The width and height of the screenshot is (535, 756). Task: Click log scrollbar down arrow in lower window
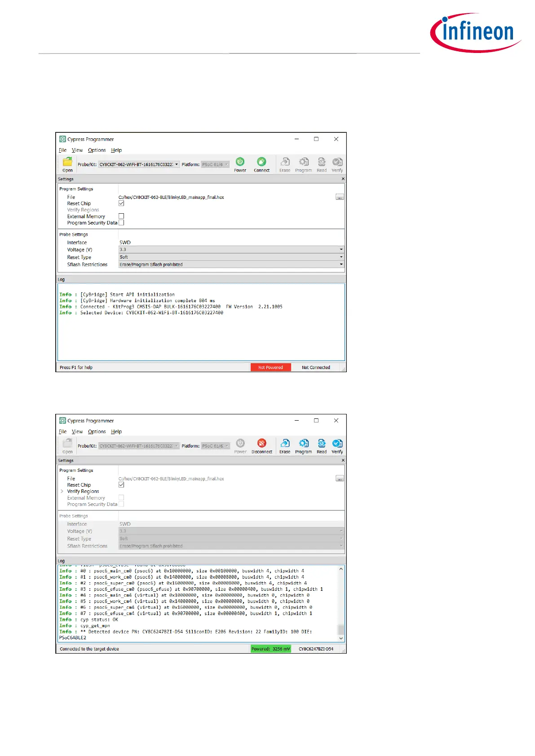tap(341, 638)
